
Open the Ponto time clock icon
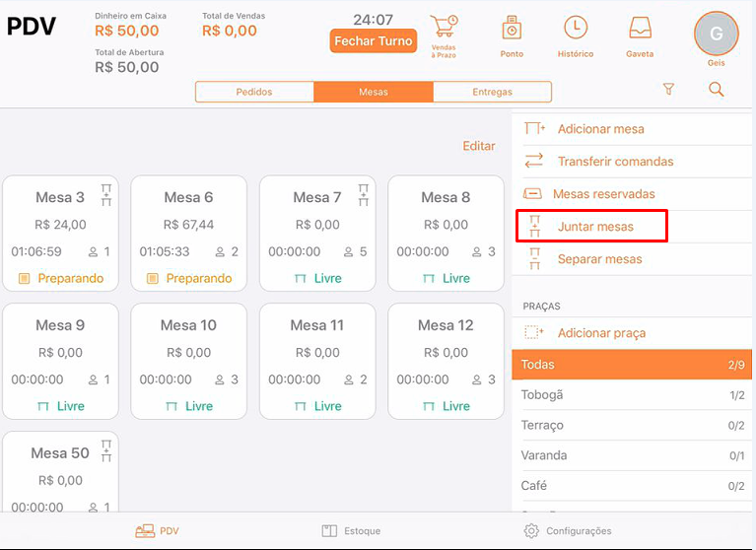[x=512, y=28]
